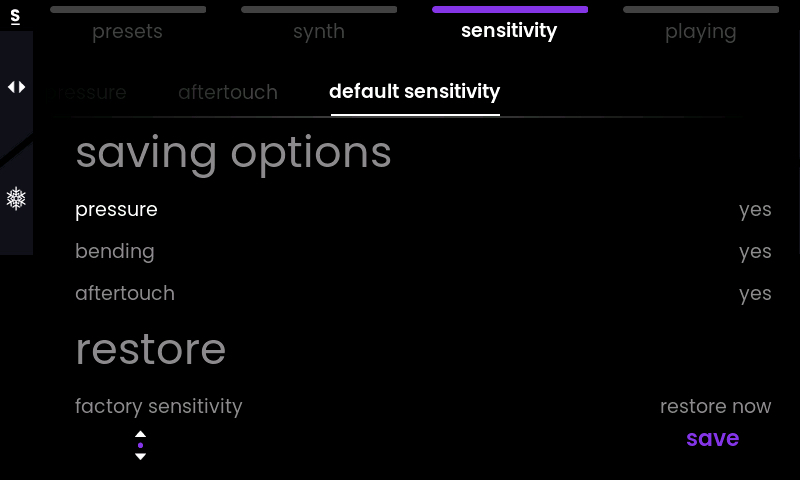The image size is (800, 480).
Task: Switch to the aftertouch sub-tab
Action: click(228, 92)
